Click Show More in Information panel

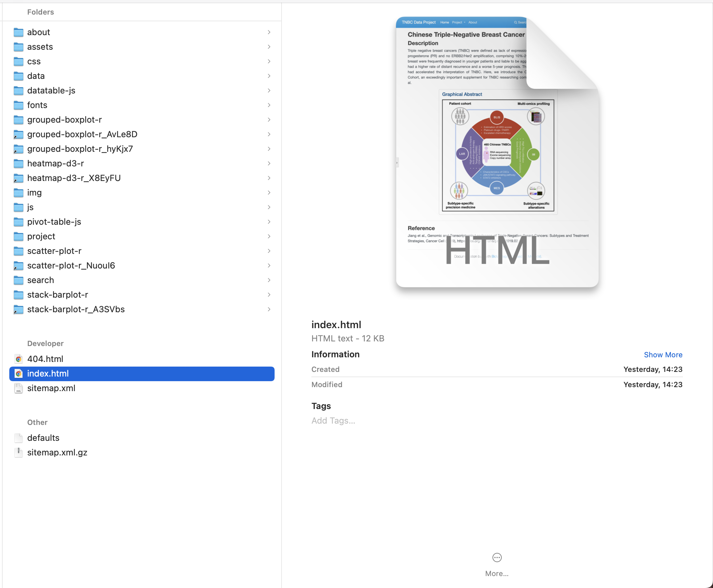coord(663,354)
